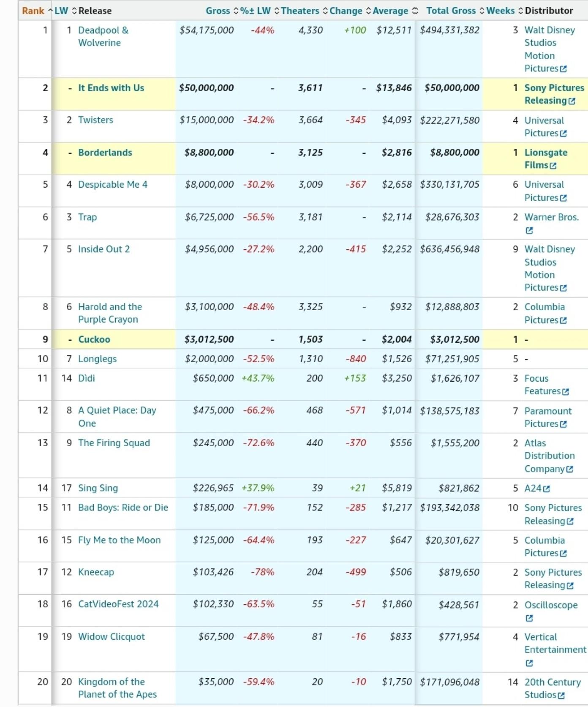The image size is (588, 707).
Task: Sort by the LW column header
Action: coord(65,11)
